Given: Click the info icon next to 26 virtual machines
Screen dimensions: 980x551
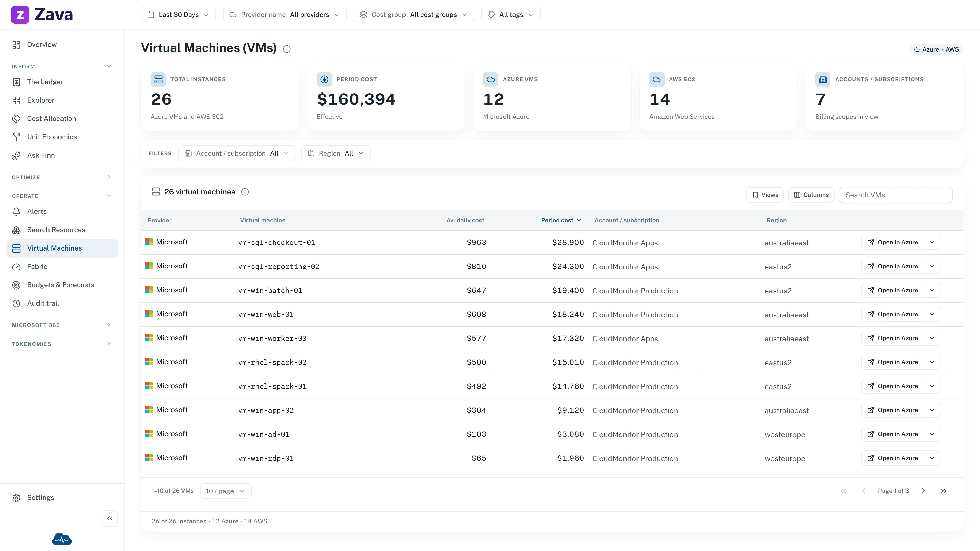Looking at the screenshot, I should click(245, 192).
